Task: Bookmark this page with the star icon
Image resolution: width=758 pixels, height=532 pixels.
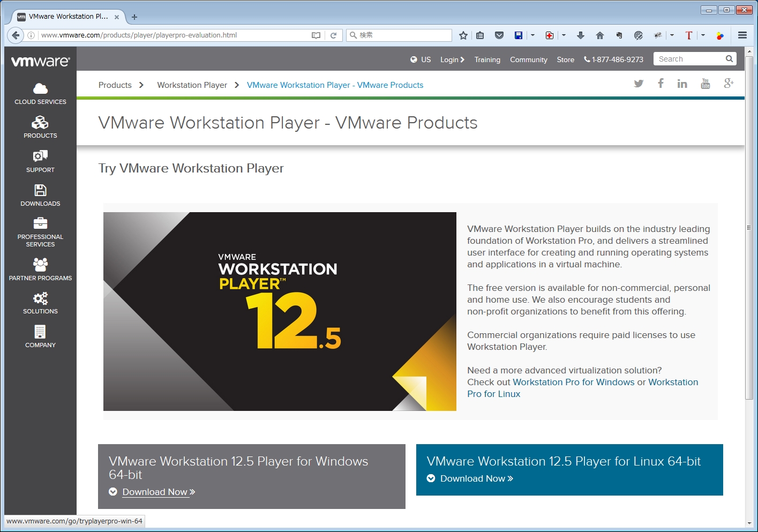Action: [463, 35]
